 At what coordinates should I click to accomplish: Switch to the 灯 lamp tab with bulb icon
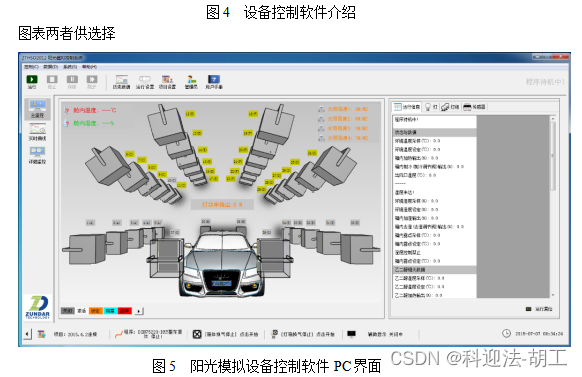point(431,107)
